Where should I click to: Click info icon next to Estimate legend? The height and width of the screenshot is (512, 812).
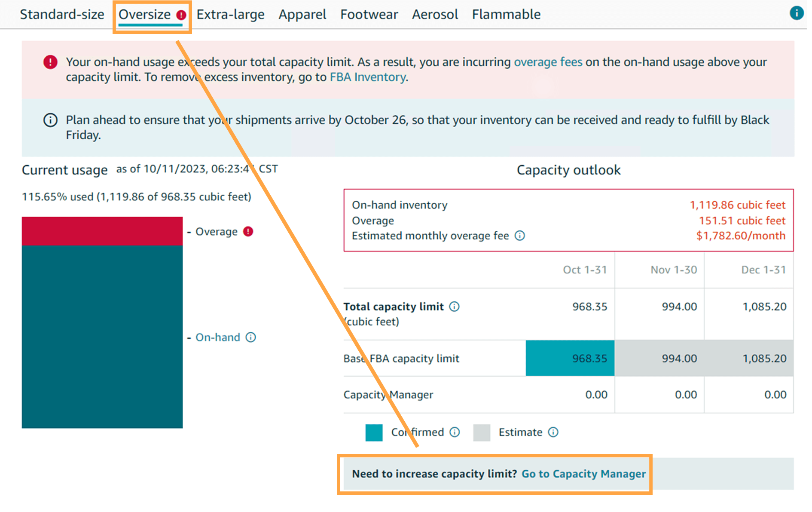click(x=553, y=432)
